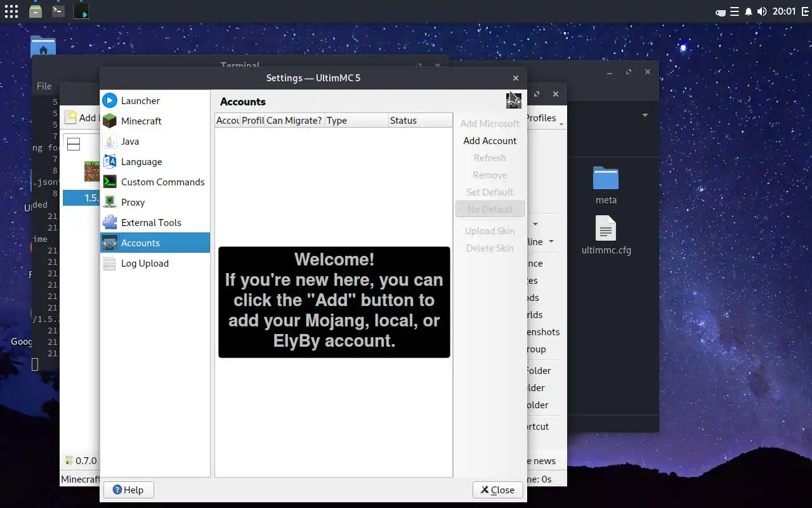
Task: Sort accounts by Type column
Action: tap(357, 121)
